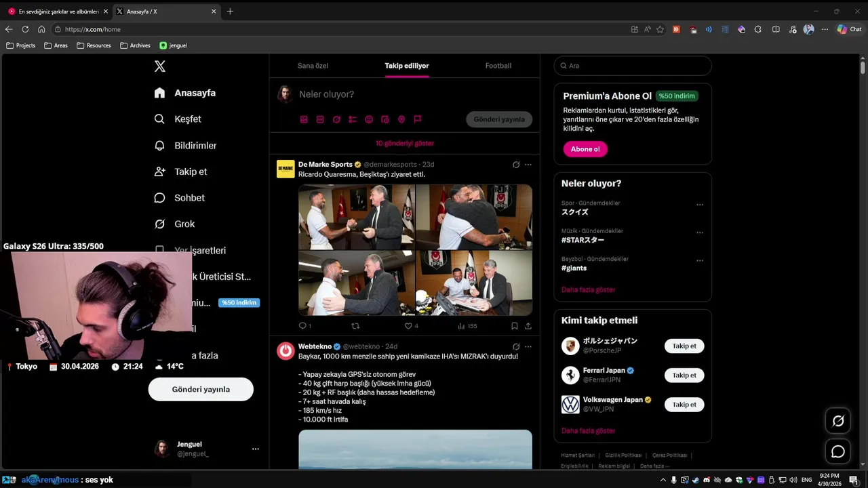Open more options on De Marke Sports post

[x=528, y=165]
